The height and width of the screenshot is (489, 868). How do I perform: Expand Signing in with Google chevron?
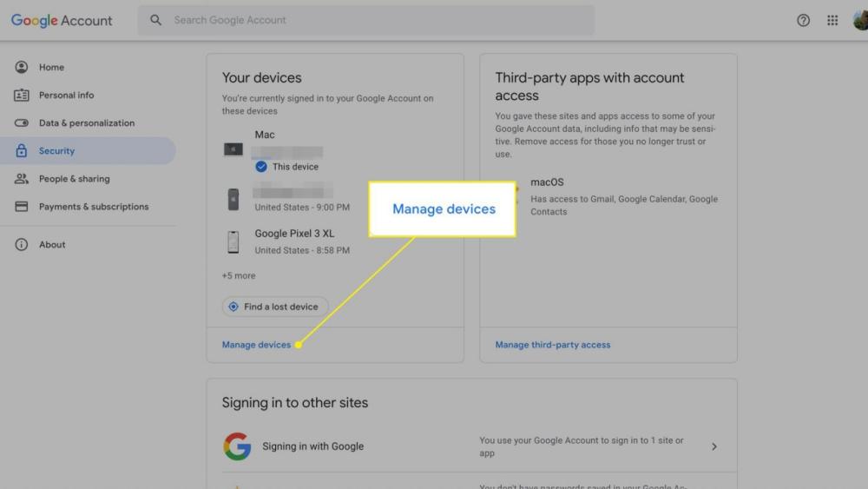click(714, 446)
